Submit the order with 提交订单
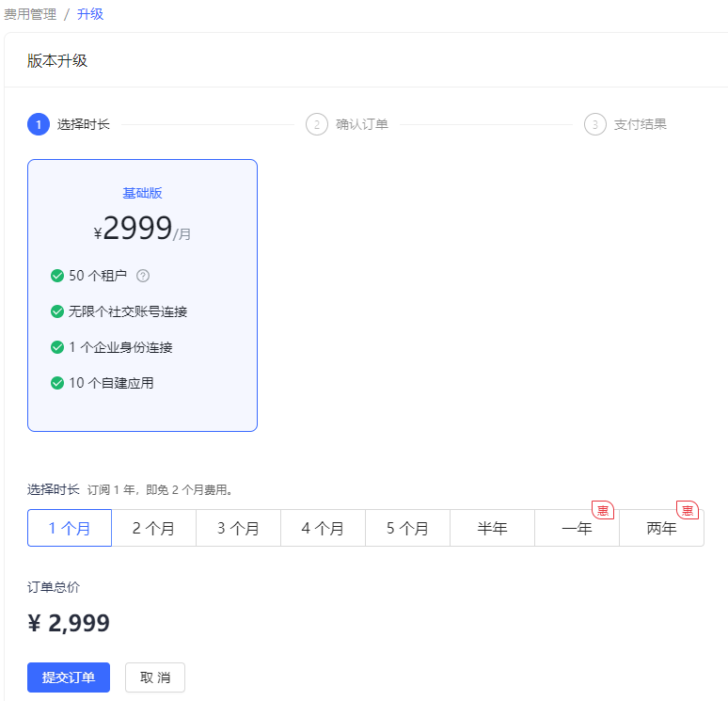The image size is (728, 701). [x=69, y=677]
